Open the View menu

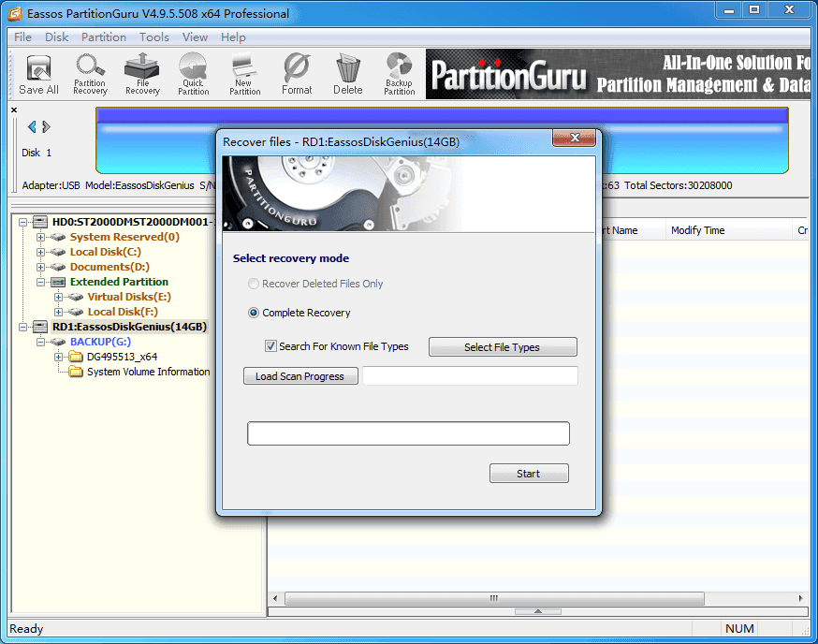[195, 37]
